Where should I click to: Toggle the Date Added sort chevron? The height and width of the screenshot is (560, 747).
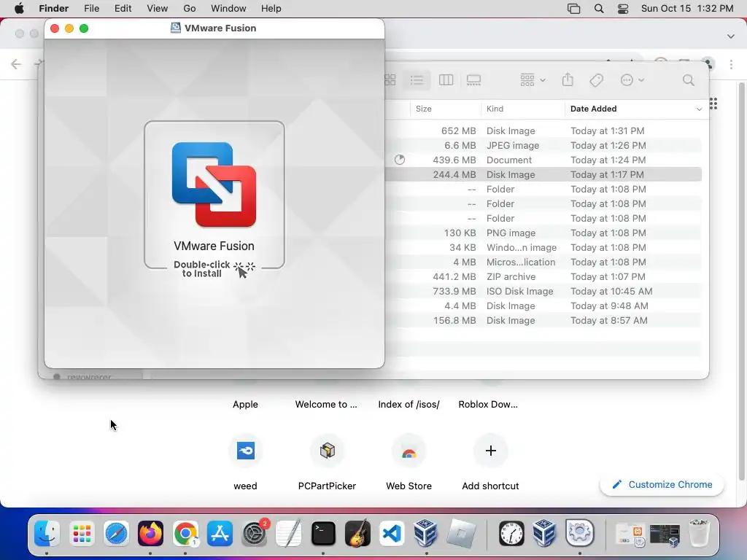(x=699, y=109)
